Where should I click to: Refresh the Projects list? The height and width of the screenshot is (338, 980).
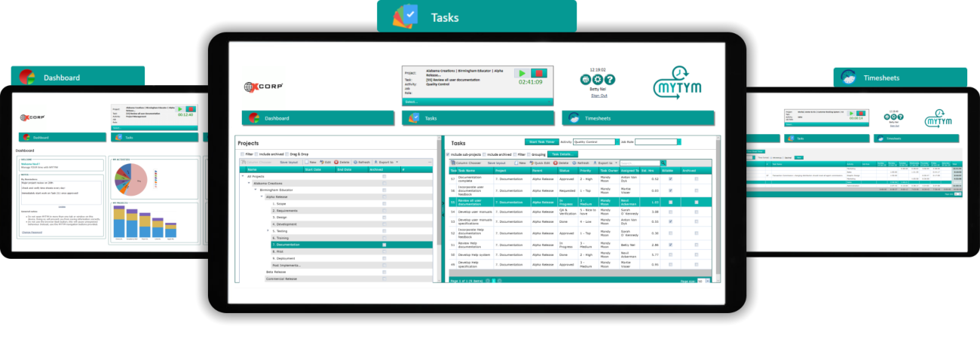362,162
